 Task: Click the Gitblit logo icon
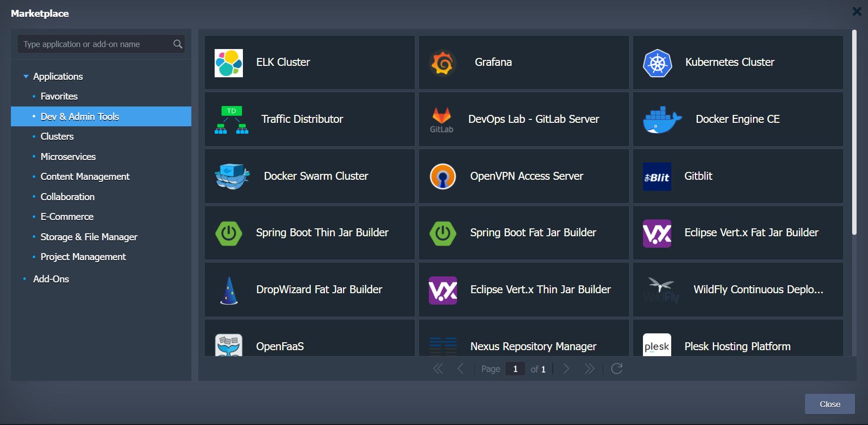pos(657,176)
